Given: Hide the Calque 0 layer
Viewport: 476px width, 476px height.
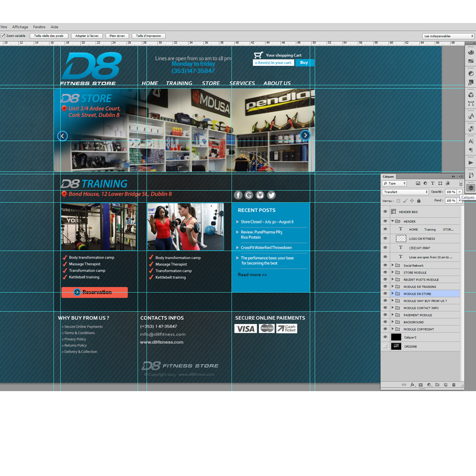Looking at the screenshot, I should click(385, 337).
